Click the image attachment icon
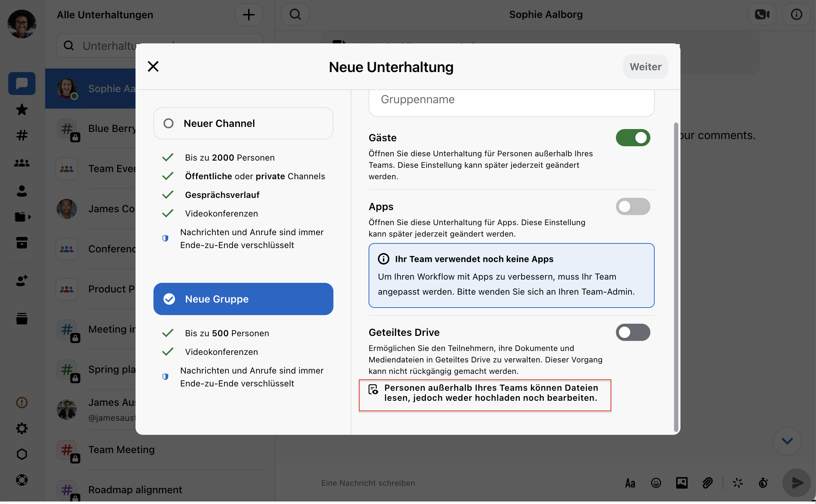 tap(682, 483)
